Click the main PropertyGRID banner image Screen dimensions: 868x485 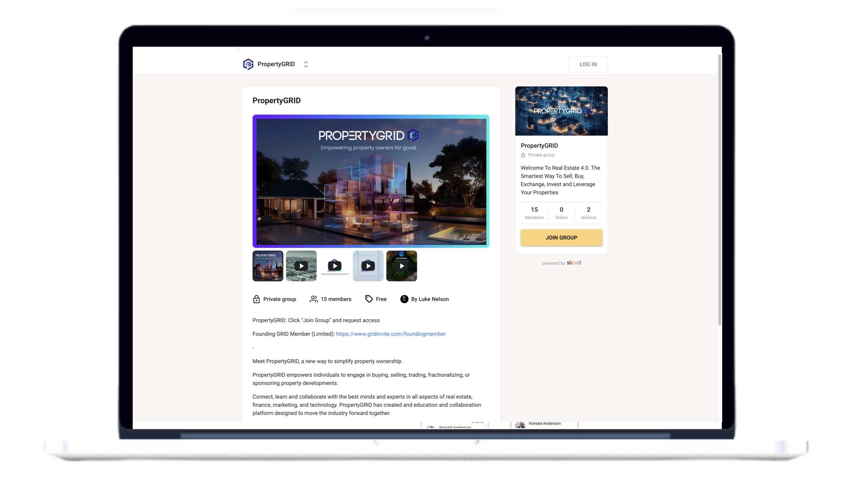click(371, 181)
